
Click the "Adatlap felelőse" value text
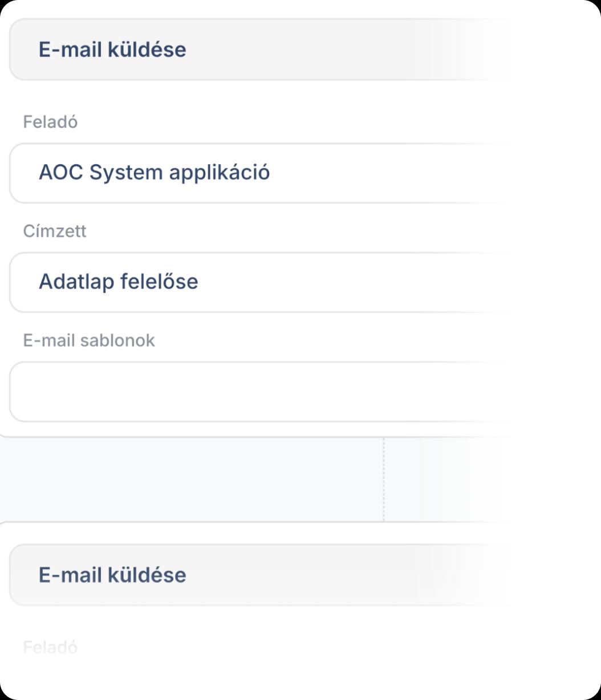(x=118, y=282)
